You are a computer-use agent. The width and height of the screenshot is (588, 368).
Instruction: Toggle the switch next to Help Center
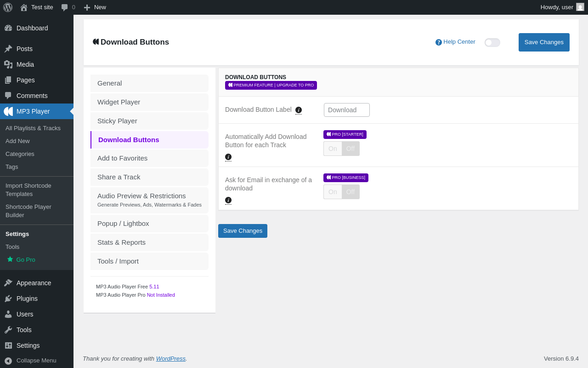[x=492, y=42]
